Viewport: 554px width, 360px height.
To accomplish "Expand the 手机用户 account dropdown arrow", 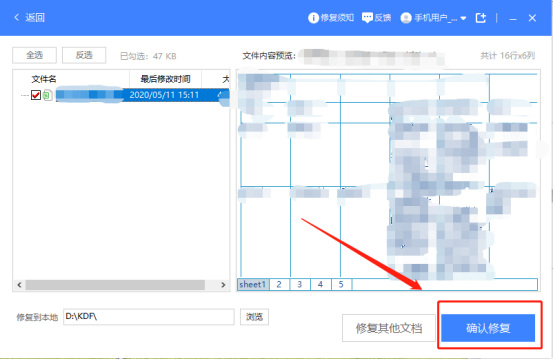I will 463,18.
